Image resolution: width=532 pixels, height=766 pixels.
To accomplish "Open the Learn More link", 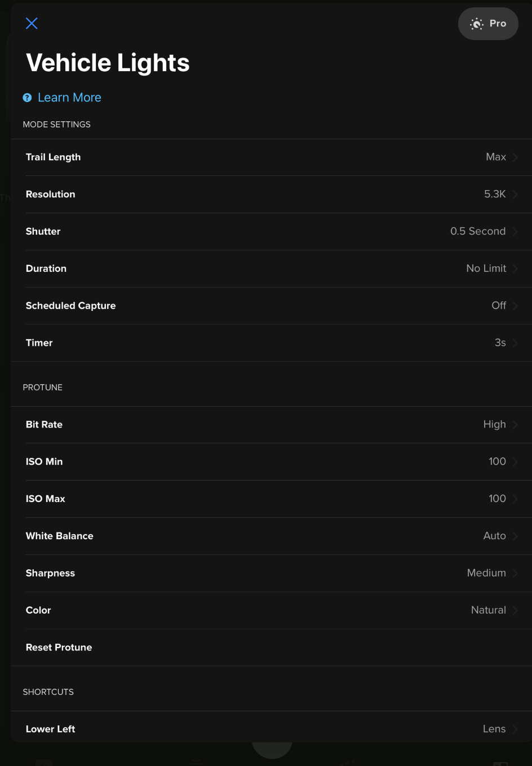I will coord(69,98).
